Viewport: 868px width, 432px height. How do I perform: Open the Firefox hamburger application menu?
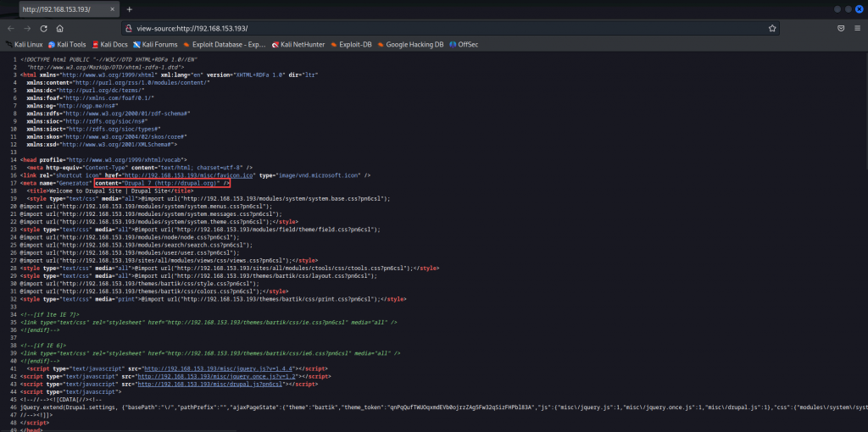[x=857, y=28]
